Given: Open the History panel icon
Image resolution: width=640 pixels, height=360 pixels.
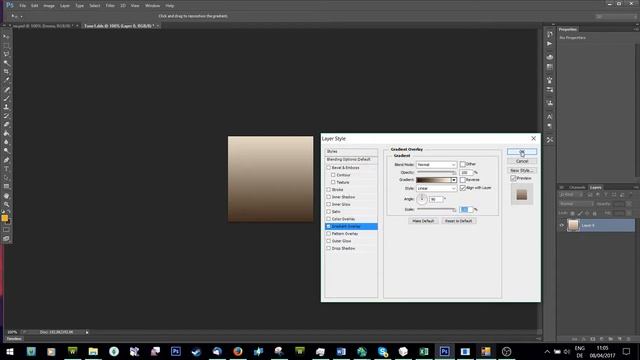Looking at the screenshot, I should point(549,34).
